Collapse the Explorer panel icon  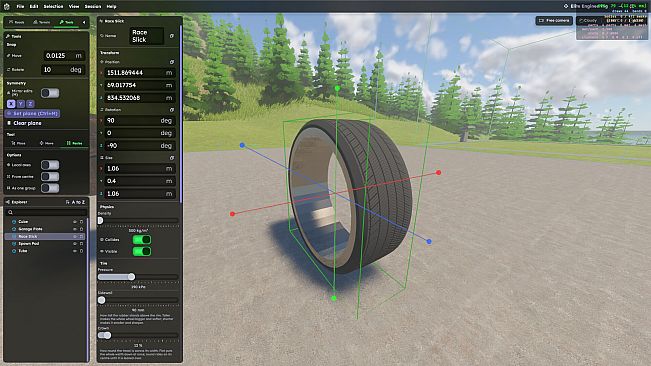click(x=7, y=202)
